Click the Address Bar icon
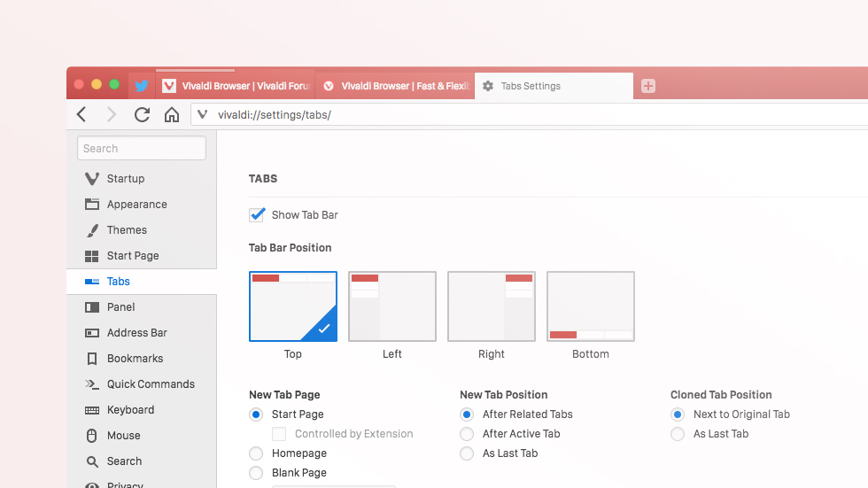Viewport: 868px width, 488px height. coord(92,332)
